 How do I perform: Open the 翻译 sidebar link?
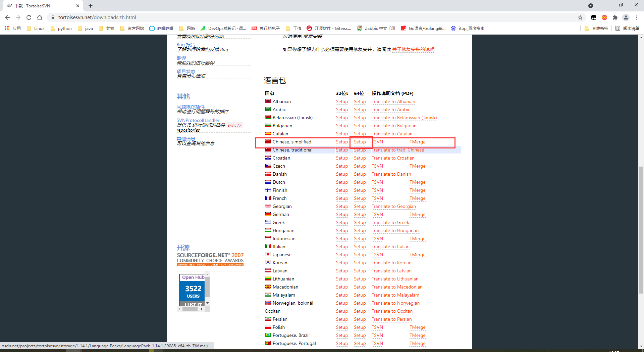[181, 58]
